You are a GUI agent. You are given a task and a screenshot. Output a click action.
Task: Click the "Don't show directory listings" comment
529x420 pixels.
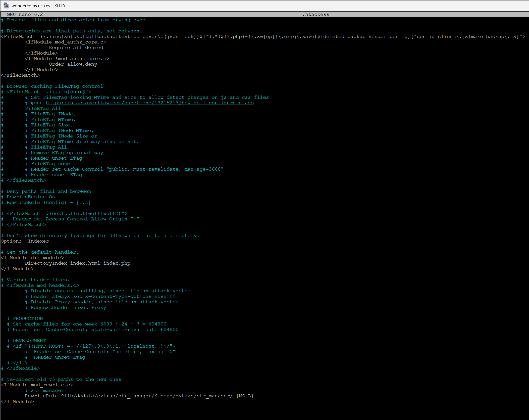pyautogui.click(x=100, y=236)
